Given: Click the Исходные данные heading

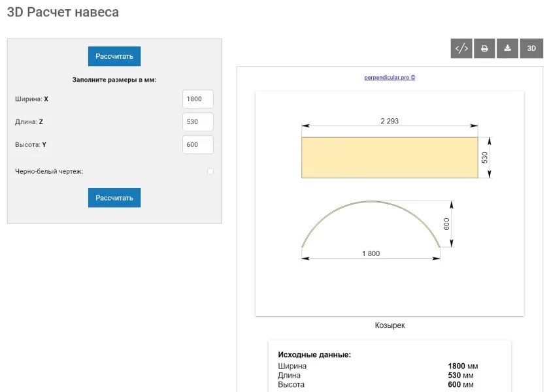Looking at the screenshot, I should [x=314, y=355].
